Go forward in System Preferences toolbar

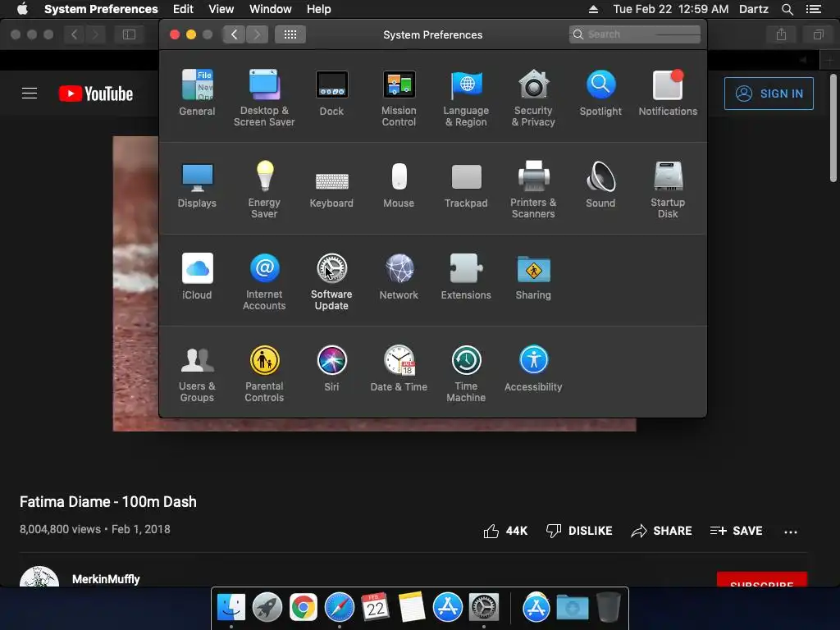click(x=257, y=34)
